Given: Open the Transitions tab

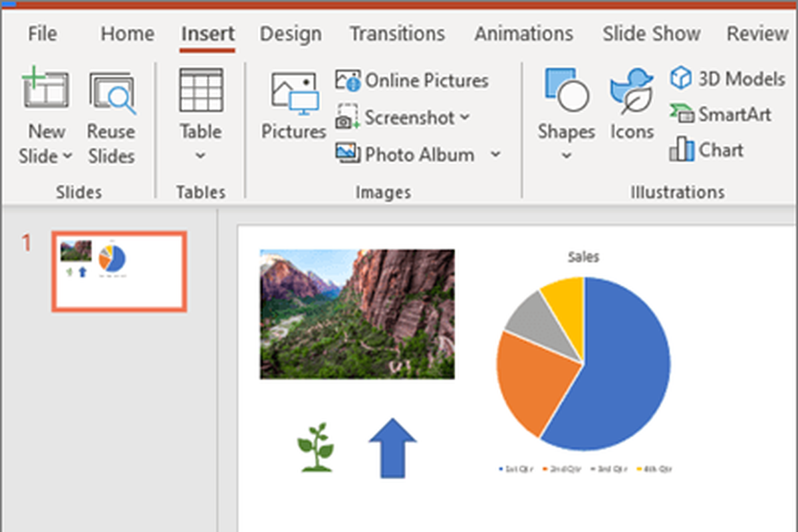Looking at the screenshot, I should (397, 33).
